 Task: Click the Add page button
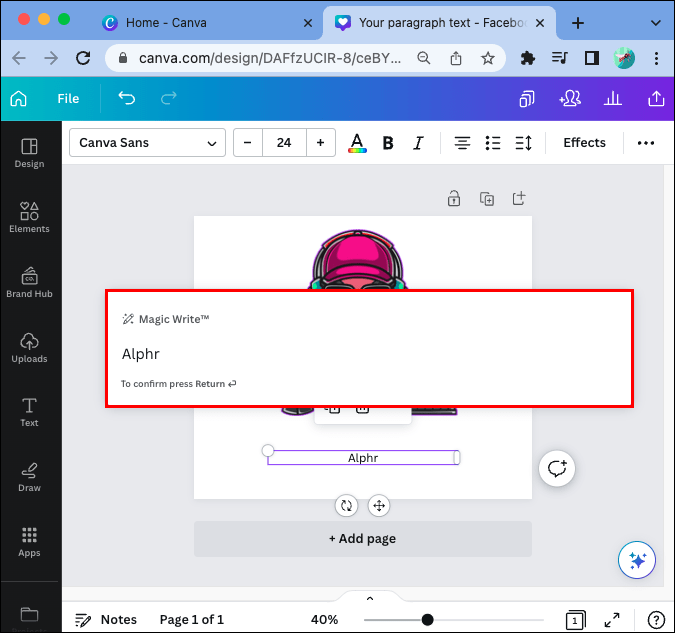coord(362,539)
